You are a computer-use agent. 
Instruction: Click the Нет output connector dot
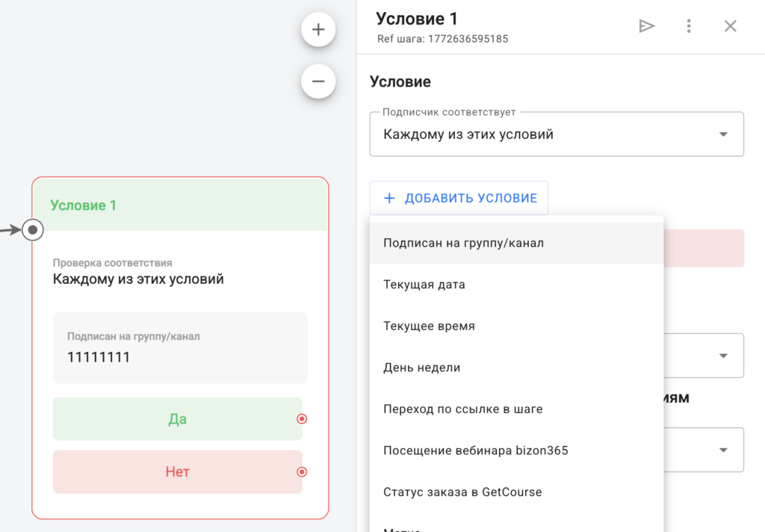coord(302,472)
